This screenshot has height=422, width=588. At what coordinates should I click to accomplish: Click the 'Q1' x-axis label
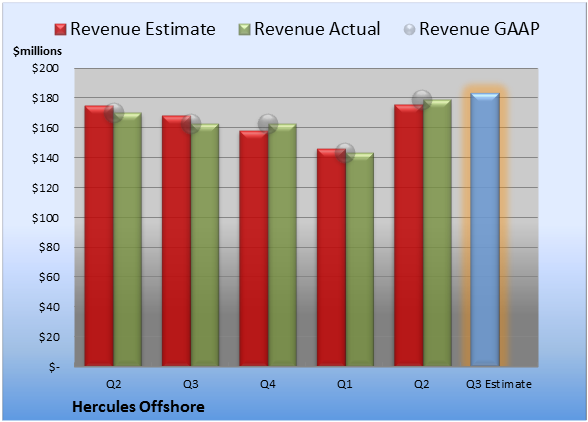pyautogui.click(x=345, y=384)
